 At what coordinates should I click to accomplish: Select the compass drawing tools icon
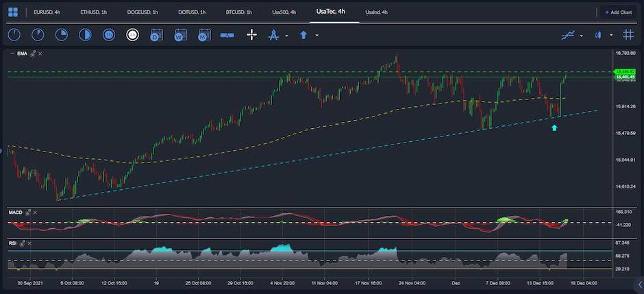click(x=273, y=35)
